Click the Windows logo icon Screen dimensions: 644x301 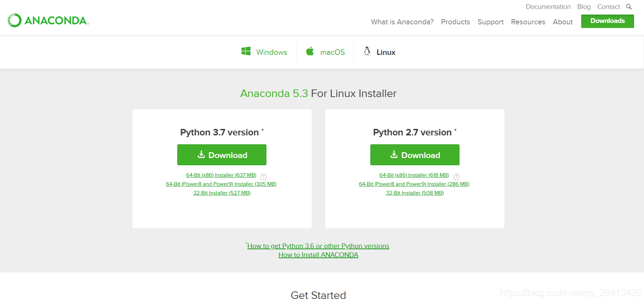coord(246,51)
